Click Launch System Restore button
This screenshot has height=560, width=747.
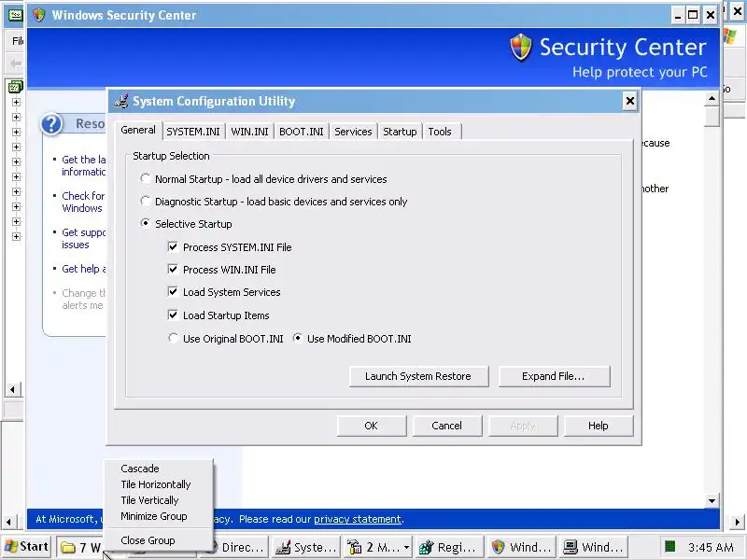[418, 376]
